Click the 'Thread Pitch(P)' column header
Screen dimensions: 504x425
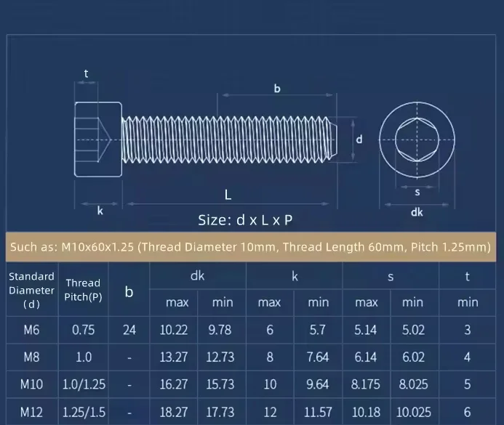(83, 290)
